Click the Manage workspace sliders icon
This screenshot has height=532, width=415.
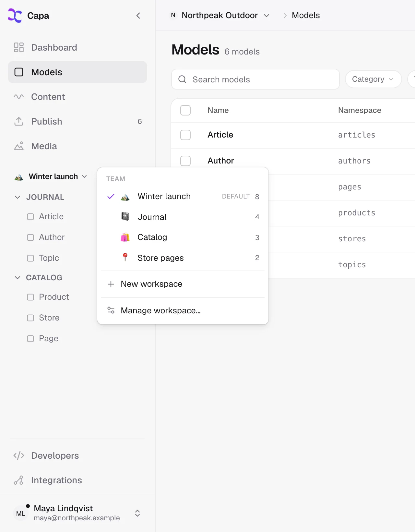(x=111, y=310)
